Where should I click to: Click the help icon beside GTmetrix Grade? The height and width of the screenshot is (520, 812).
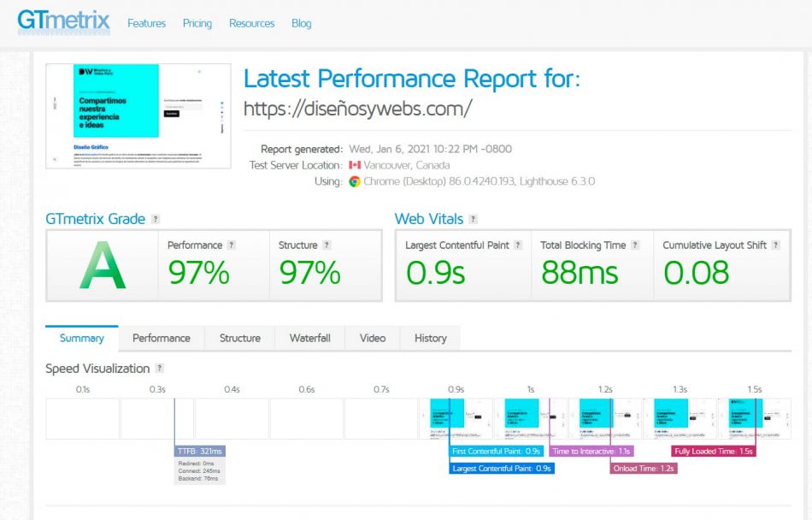156,219
